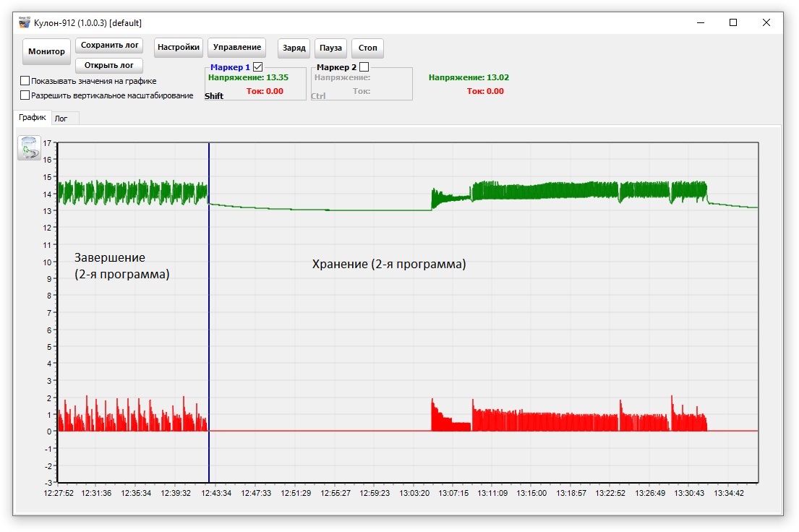Enable Разрешить вертикальное масштабирование checkbox
Image resolution: width=799 pixels, height=532 pixels.
[x=25, y=95]
